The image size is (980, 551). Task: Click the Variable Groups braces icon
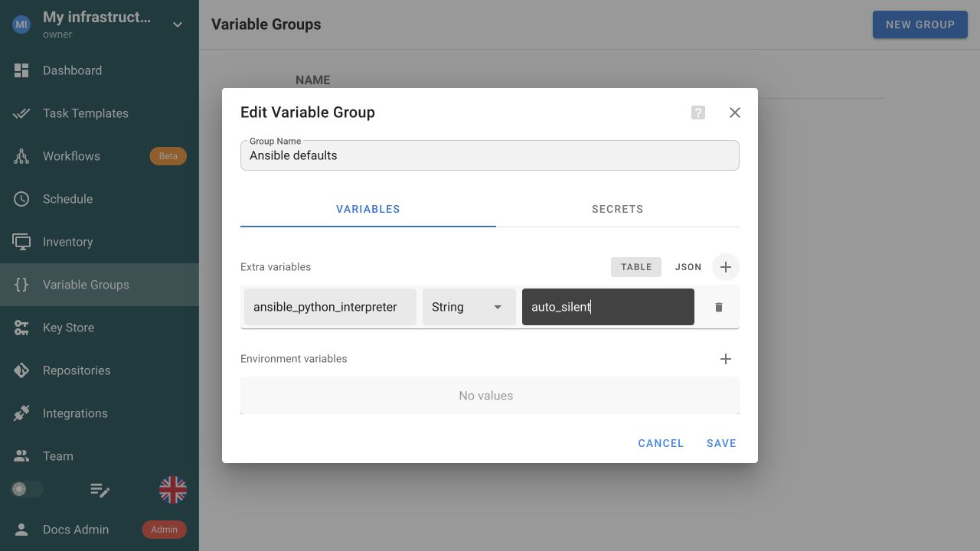pyautogui.click(x=21, y=285)
